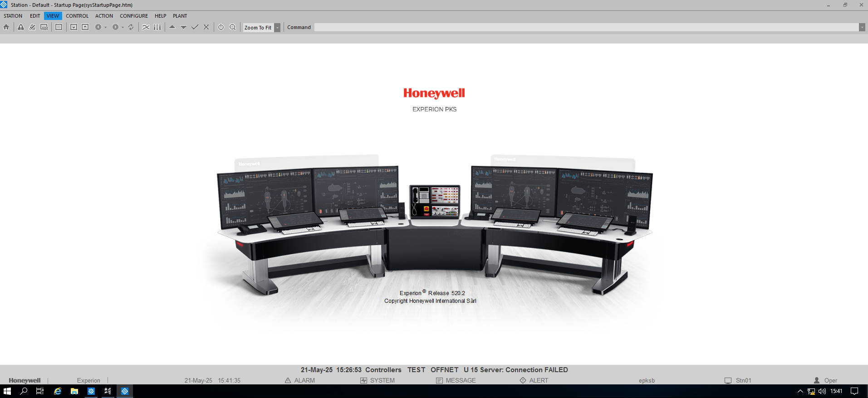Click the single-window display square icon
The width and height of the screenshot is (868, 398).
59,27
